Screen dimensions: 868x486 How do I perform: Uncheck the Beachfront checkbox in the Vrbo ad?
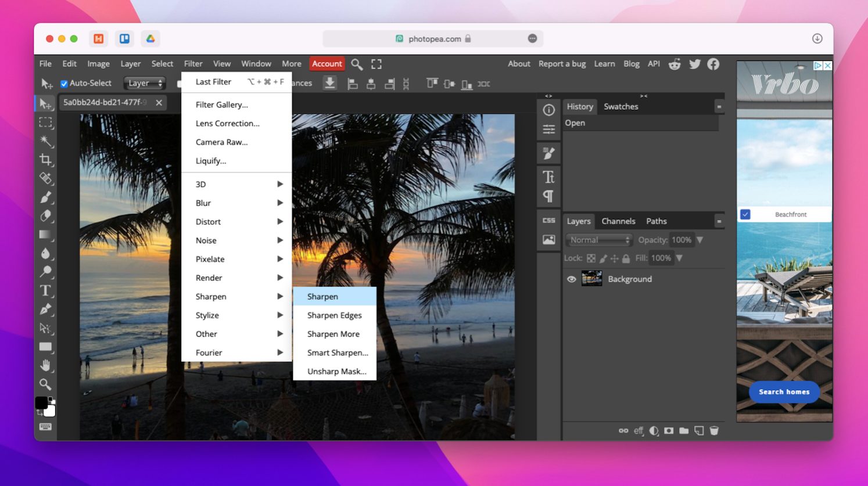click(x=745, y=214)
